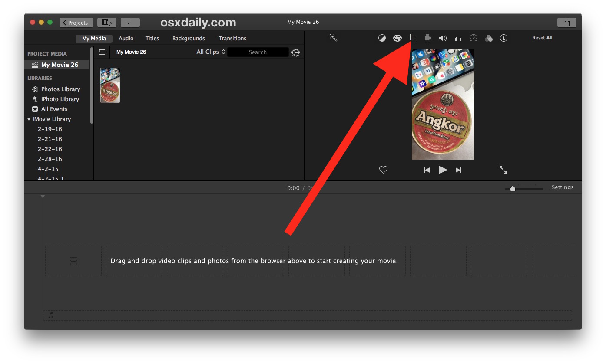Viewport: 606px width, 364px height.
Task: Switch to the Audio tab
Action: [x=126, y=39]
